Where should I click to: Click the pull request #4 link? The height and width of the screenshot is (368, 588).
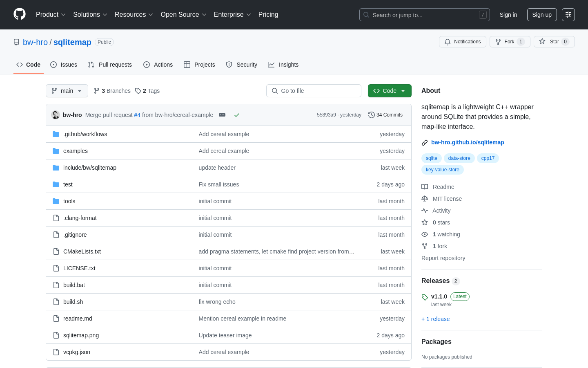(137, 115)
